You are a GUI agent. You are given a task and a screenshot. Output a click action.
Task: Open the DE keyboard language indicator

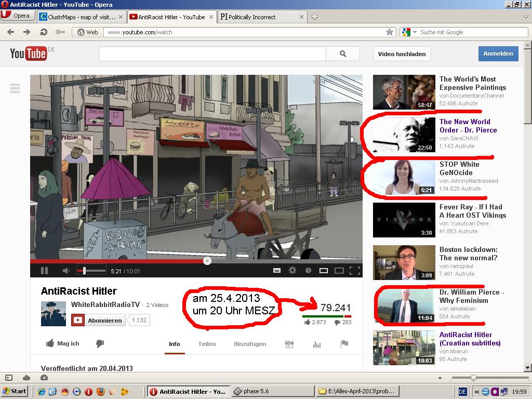click(x=462, y=392)
